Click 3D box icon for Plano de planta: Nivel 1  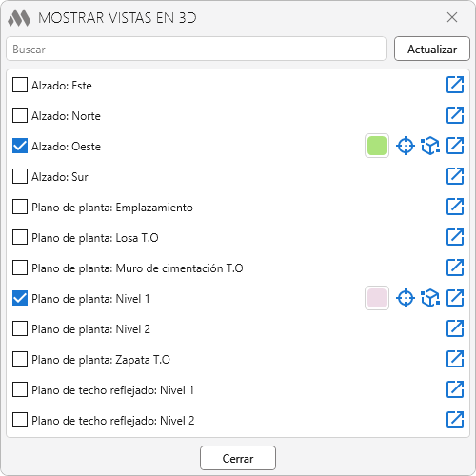(430, 298)
